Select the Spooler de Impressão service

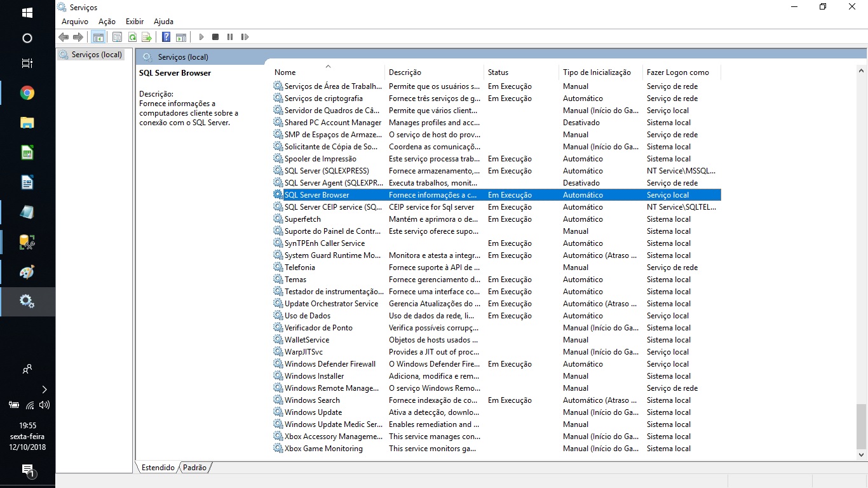click(x=497, y=159)
